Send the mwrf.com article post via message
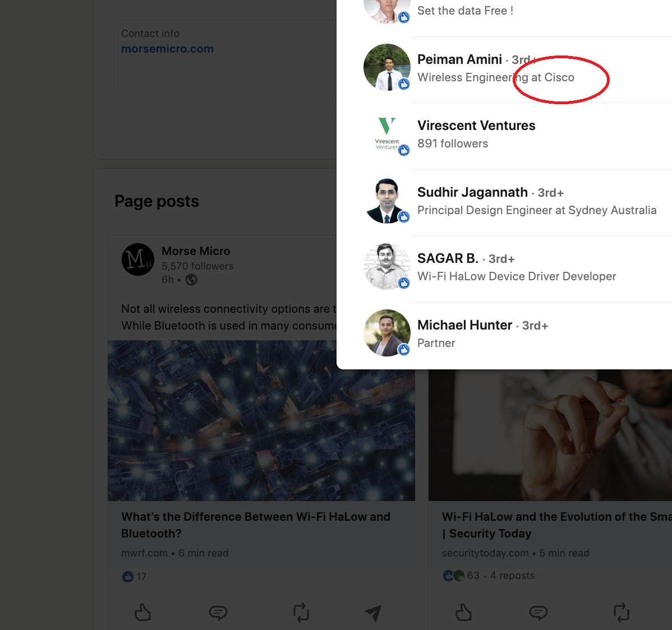Viewport: 672px width, 630px height. (373, 613)
